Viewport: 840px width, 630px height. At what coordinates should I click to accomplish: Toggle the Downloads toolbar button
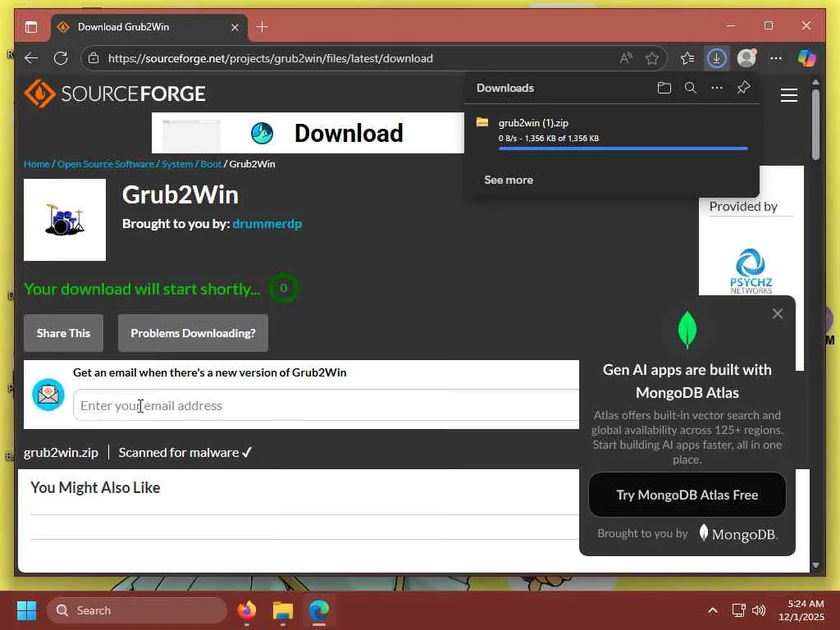pyautogui.click(x=717, y=58)
